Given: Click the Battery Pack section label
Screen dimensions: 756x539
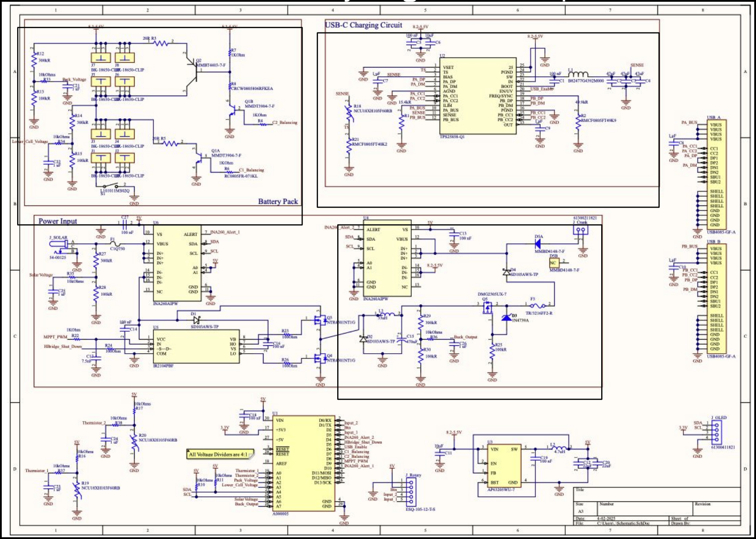Looking at the screenshot, I should pyautogui.click(x=278, y=202).
